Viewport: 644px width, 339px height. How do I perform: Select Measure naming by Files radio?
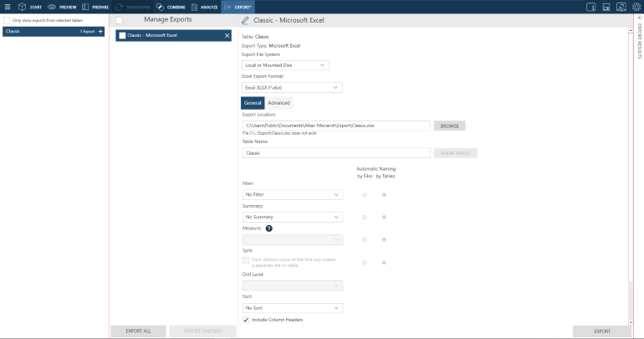pyautogui.click(x=365, y=239)
